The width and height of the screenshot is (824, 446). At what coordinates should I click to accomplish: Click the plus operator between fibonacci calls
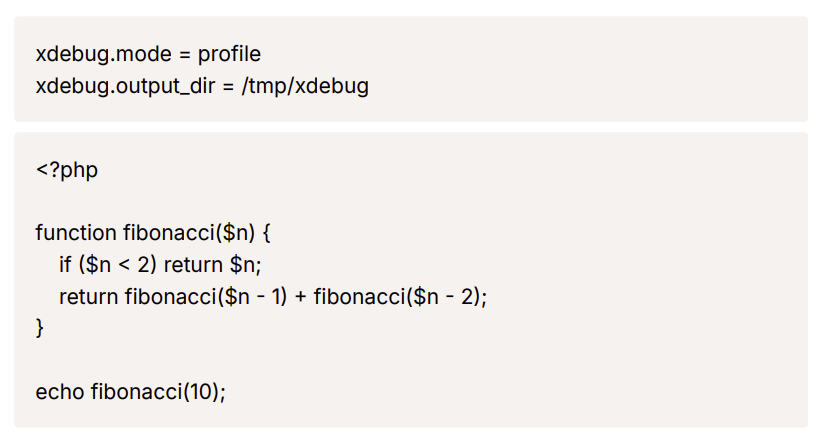click(x=301, y=297)
